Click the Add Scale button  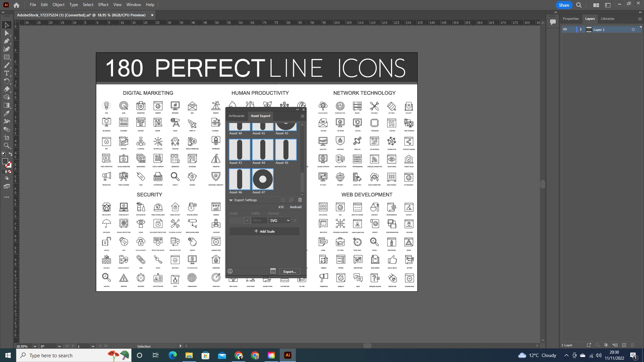(x=264, y=231)
